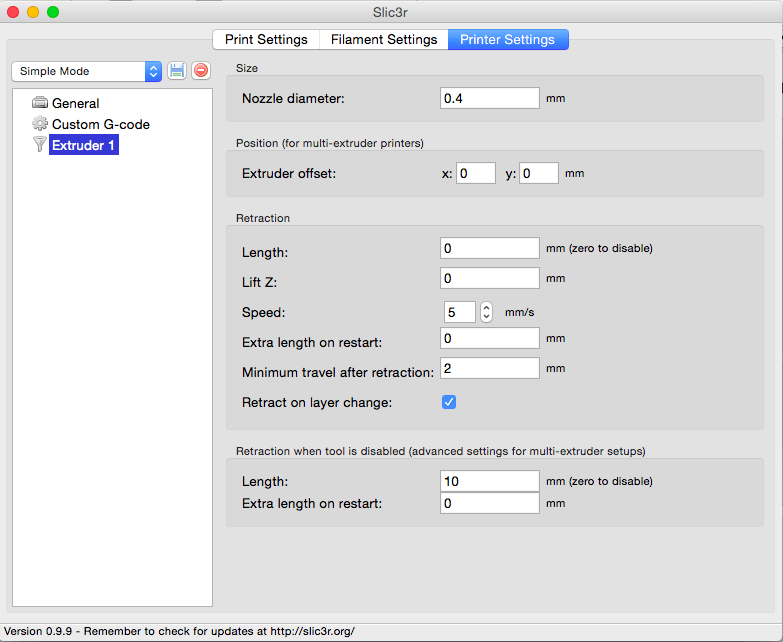The image size is (783, 642).
Task: Click the 'Nozzle diameter:' label
Action: point(293,98)
